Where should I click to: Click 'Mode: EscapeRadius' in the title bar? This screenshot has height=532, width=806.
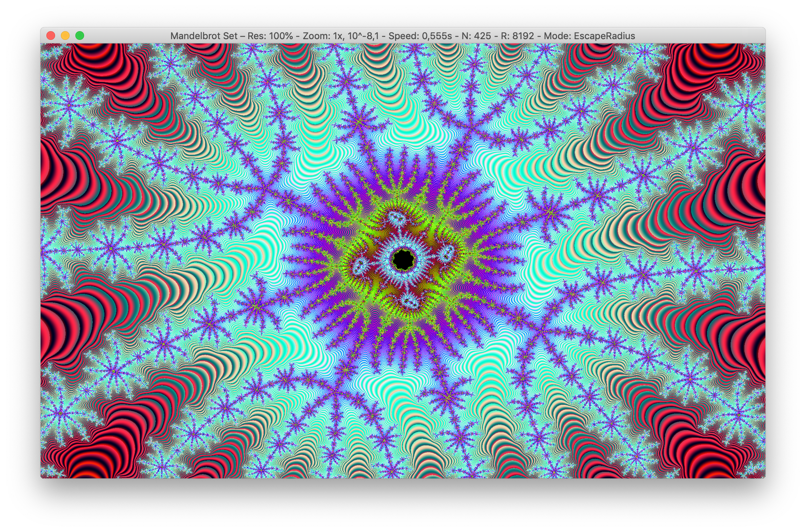tap(589, 36)
